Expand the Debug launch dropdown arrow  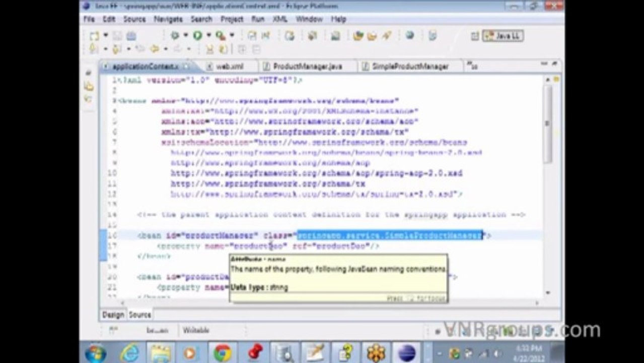point(185,36)
